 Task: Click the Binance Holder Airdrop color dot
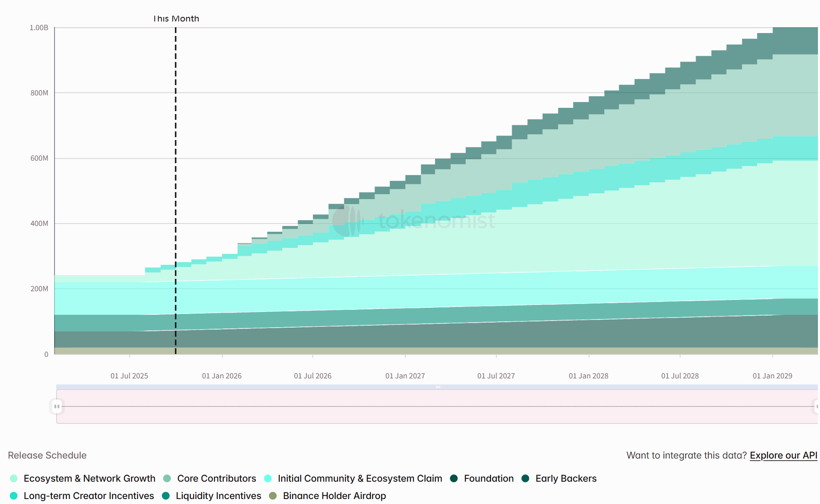tap(272, 496)
